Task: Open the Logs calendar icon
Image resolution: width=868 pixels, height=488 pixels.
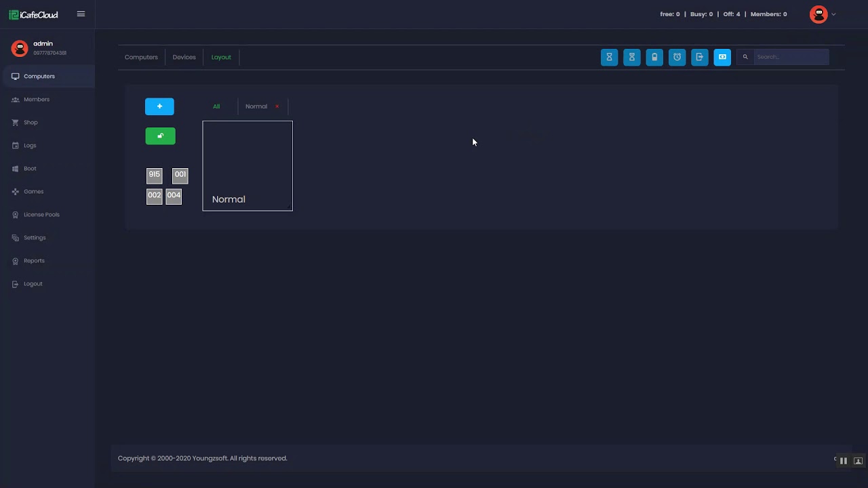Action: pyautogui.click(x=16, y=146)
